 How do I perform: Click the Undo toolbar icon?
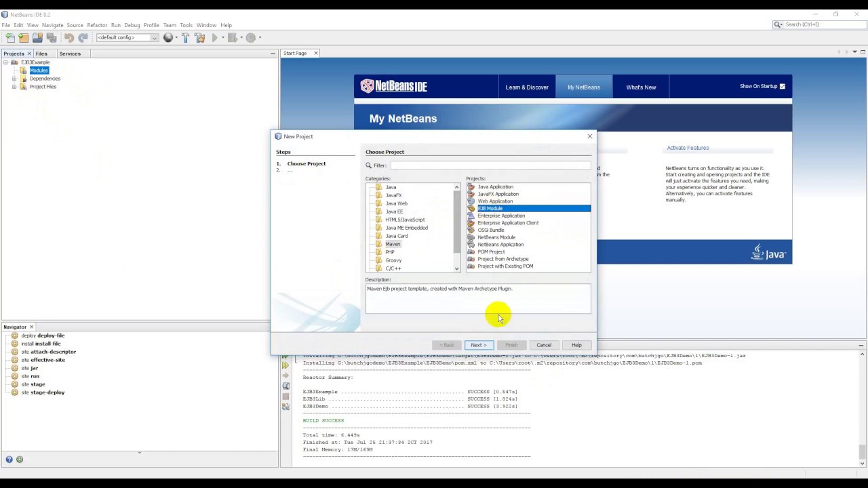pyautogui.click(x=69, y=38)
